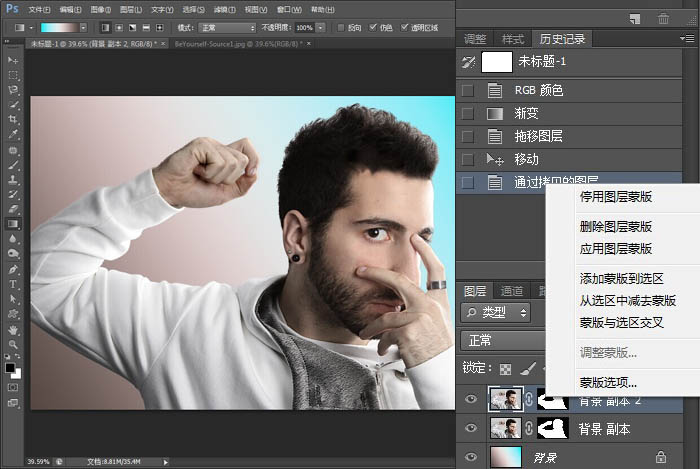Select the Crop tool in the toolbox
The width and height of the screenshot is (700, 469).
point(14,119)
